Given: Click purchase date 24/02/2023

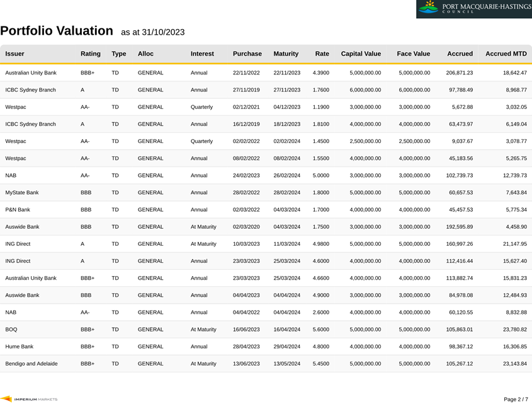Looking at the screenshot, I should [246, 175].
